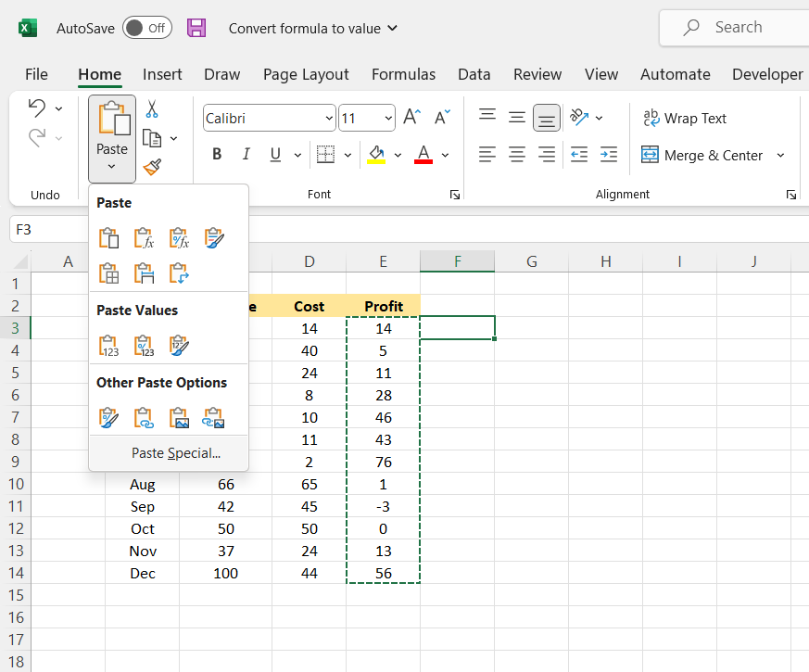Open the Formulas ribbon tab

point(403,74)
